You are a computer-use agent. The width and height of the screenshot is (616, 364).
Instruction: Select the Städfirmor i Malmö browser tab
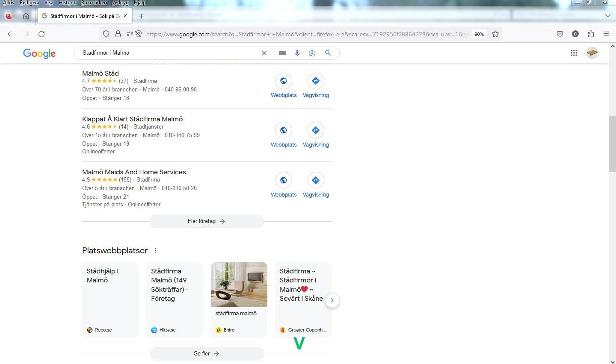pyautogui.click(x=85, y=16)
